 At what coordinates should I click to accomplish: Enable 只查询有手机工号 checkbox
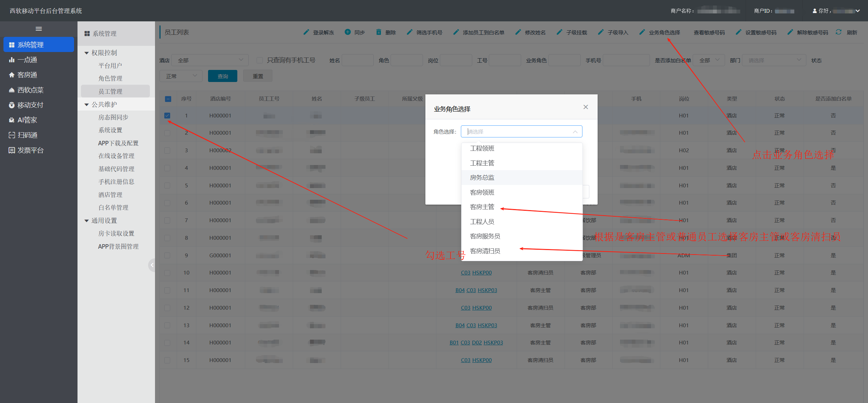(x=260, y=60)
